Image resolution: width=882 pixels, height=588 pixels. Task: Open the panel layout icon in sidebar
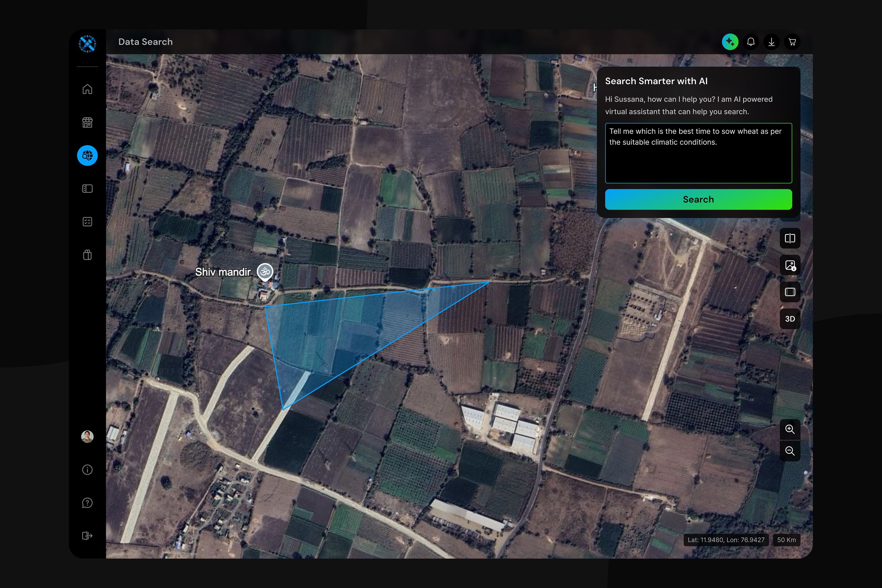tap(87, 189)
